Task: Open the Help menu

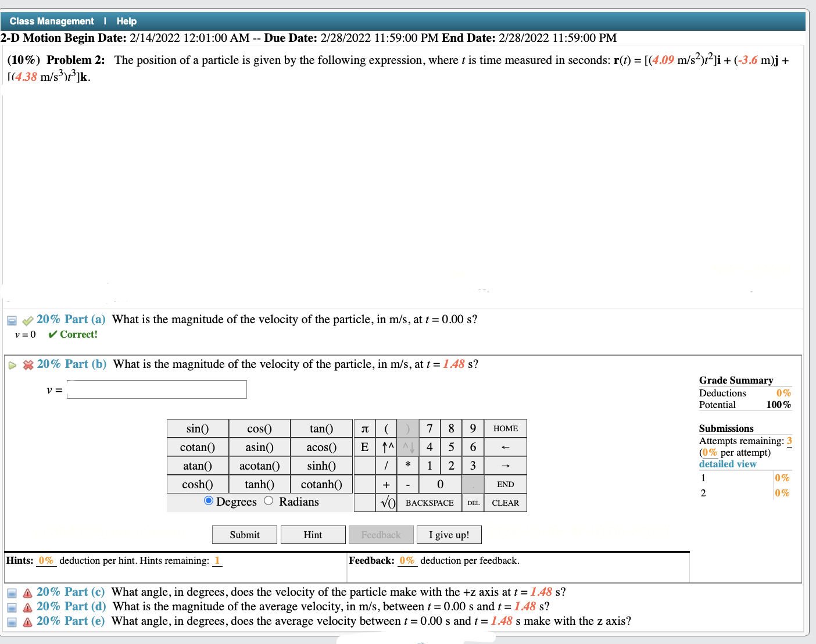Action: point(127,21)
